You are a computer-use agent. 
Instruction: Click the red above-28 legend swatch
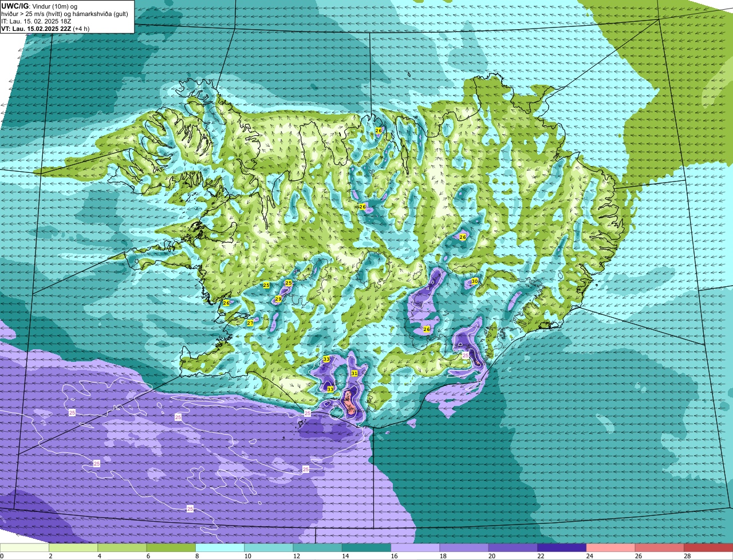click(x=708, y=547)
